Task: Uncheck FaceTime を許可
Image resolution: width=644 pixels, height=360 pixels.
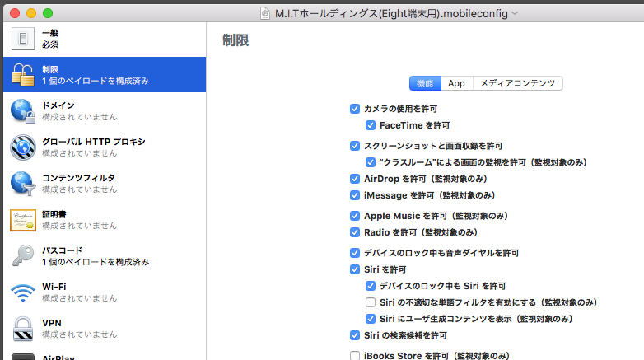Action: pos(371,125)
